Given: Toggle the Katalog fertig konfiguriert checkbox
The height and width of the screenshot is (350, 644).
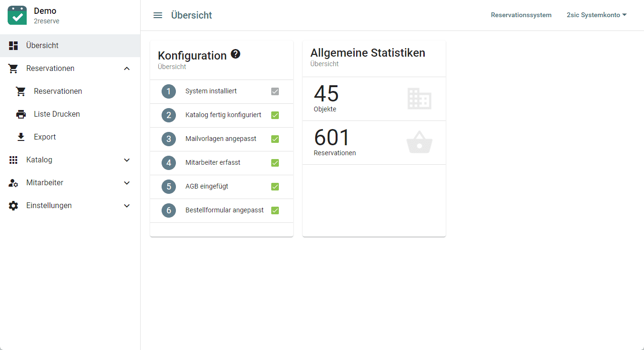Looking at the screenshot, I should tap(275, 115).
